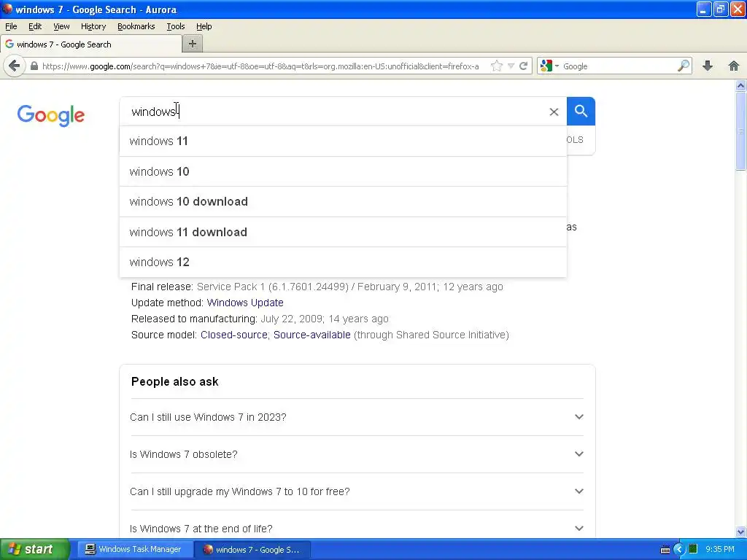Open the Edit menu
Image resolution: width=747 pixels, height=560 pixels.
35,26
